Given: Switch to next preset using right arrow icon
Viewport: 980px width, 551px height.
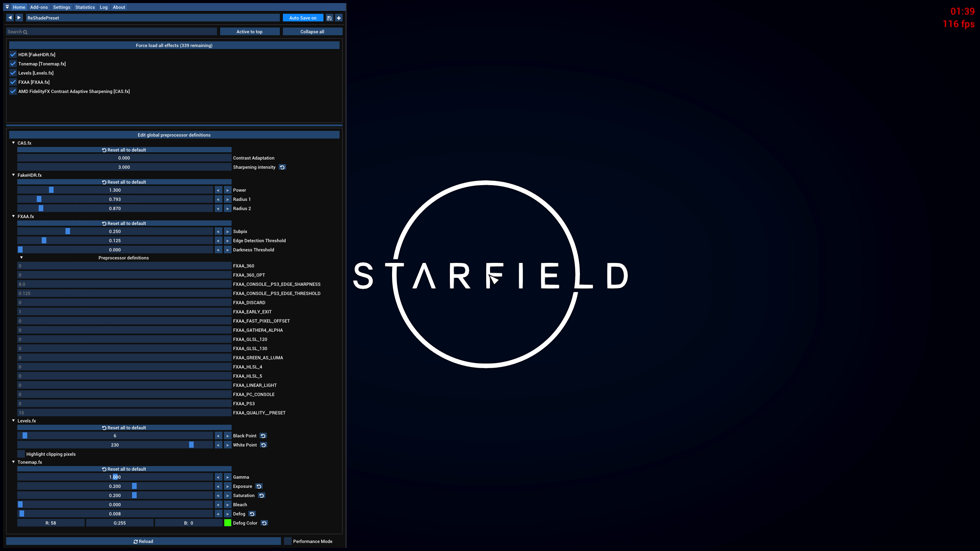Looking at the screenshot, I should point(19,17).
